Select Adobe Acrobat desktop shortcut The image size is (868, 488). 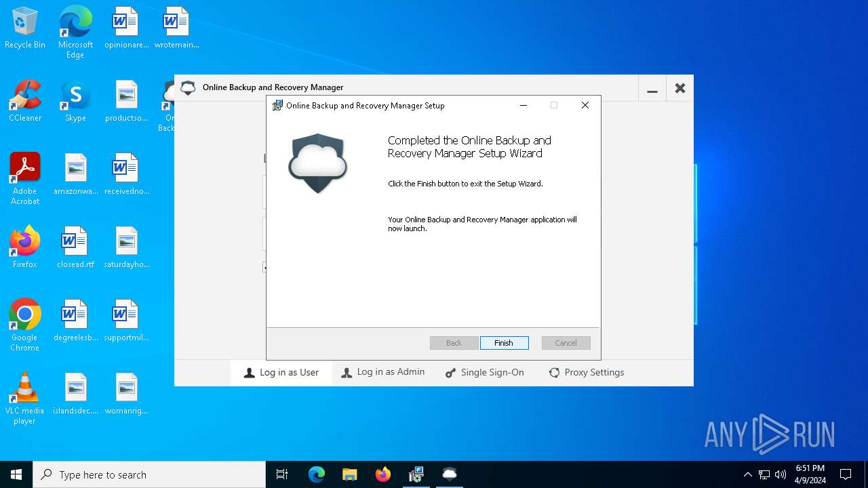point(25,179)
